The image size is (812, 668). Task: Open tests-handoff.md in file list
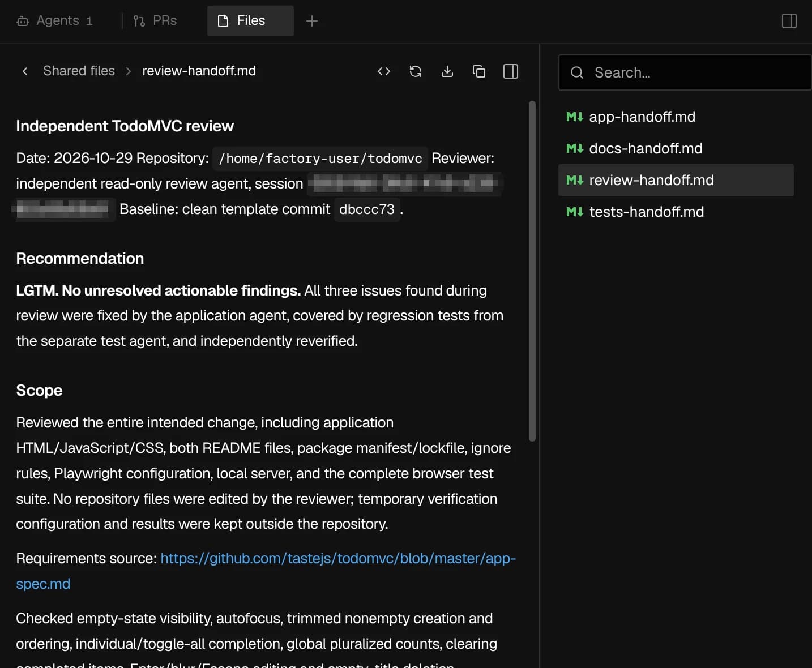click(676, 212)
